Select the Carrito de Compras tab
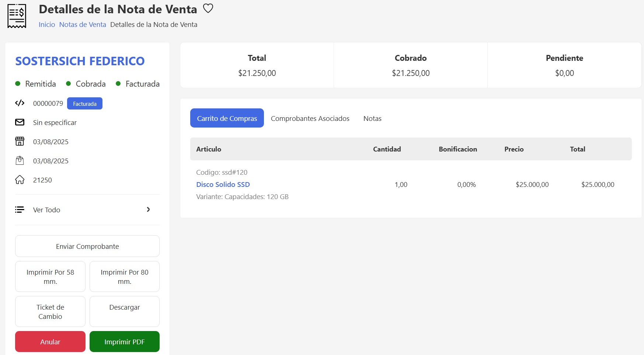 [x=227, y=118]
